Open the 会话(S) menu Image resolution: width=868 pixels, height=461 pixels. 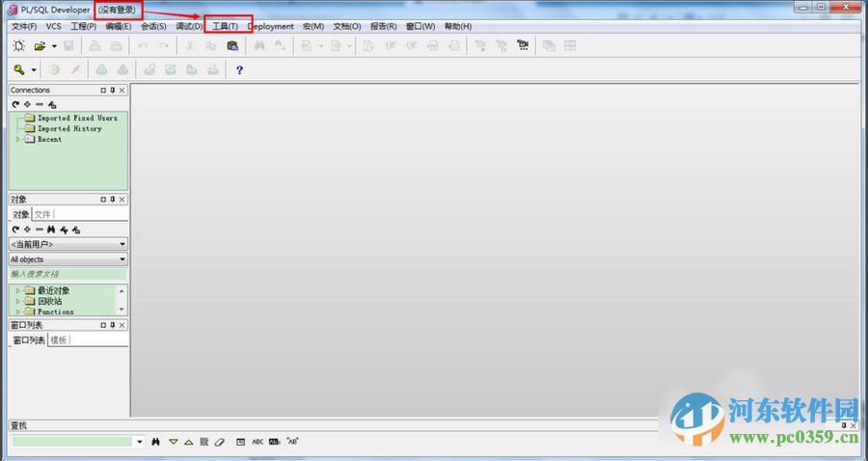click(153, 27)
